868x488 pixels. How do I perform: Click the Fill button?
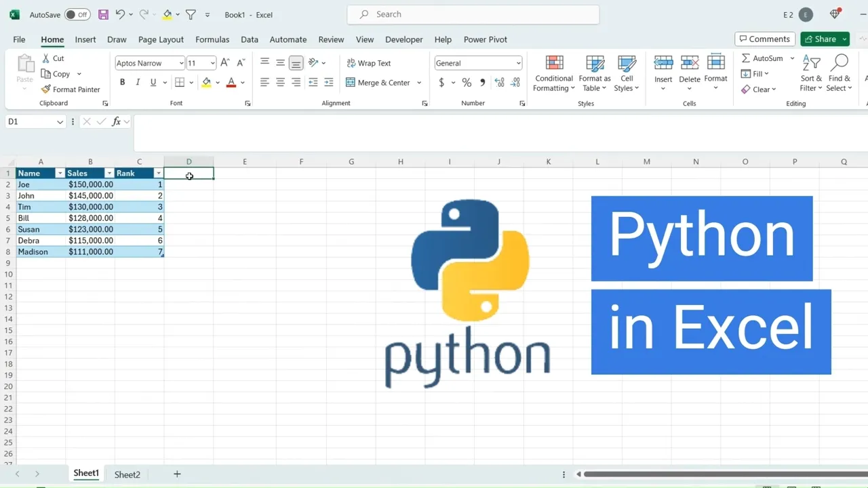click(755, 74)
